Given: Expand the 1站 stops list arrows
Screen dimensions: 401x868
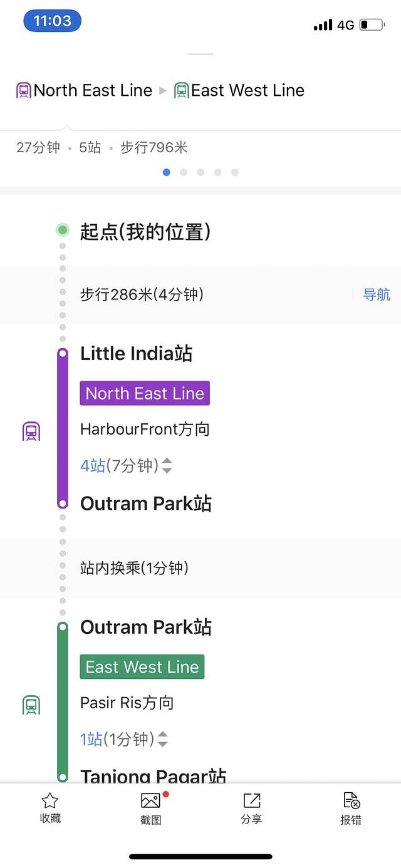Looking at the screenshot, I should click(x=162, y=740).
